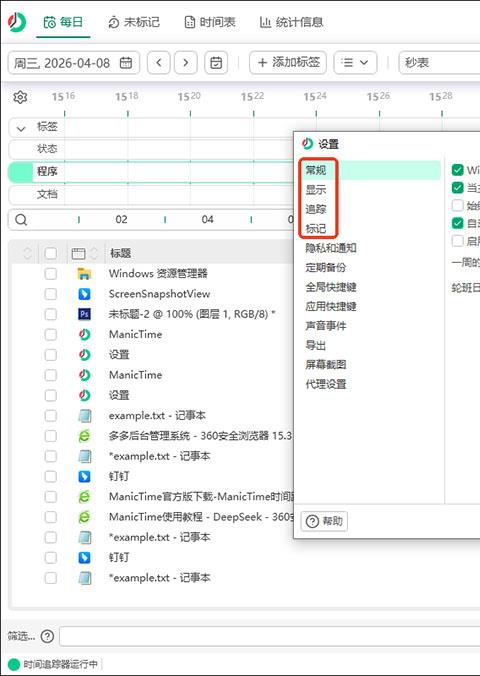This screenshot has width=480, height=676.
Task: Click the Windows 资源管理器 folder icon
Action: point(84,273)
